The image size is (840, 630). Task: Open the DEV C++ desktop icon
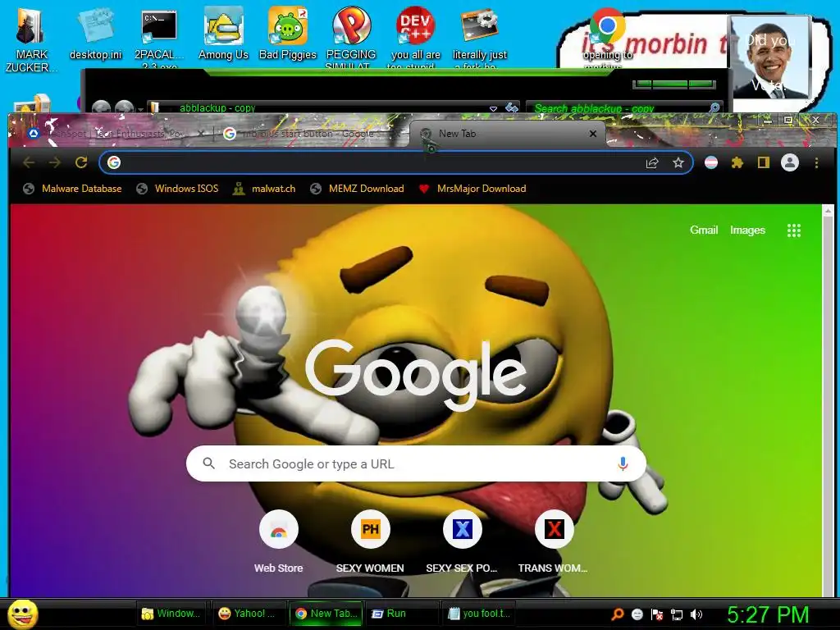416,36
